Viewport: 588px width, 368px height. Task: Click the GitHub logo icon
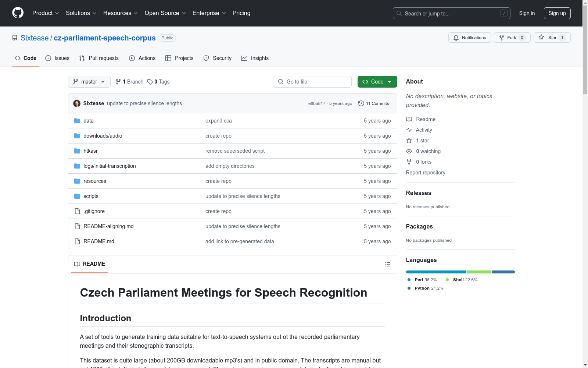[x=18, y=13]
